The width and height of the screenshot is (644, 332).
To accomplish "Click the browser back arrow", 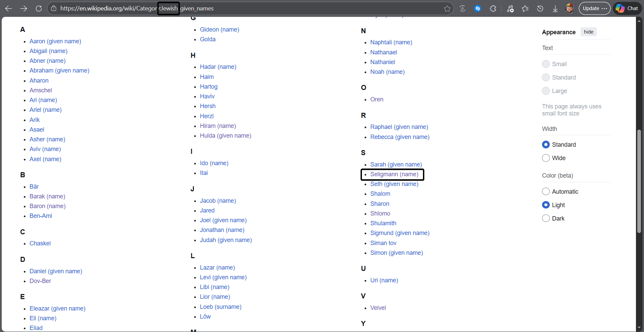I will (9, 8).
